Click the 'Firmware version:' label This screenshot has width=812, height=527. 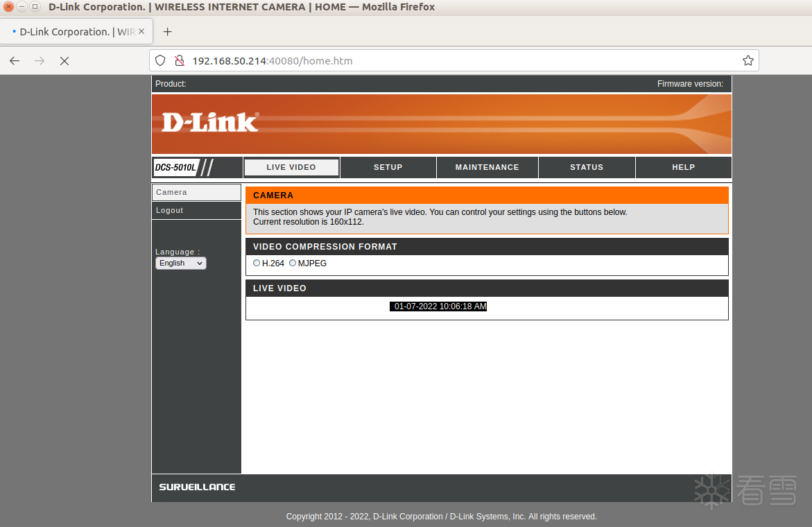coord(690,84)
